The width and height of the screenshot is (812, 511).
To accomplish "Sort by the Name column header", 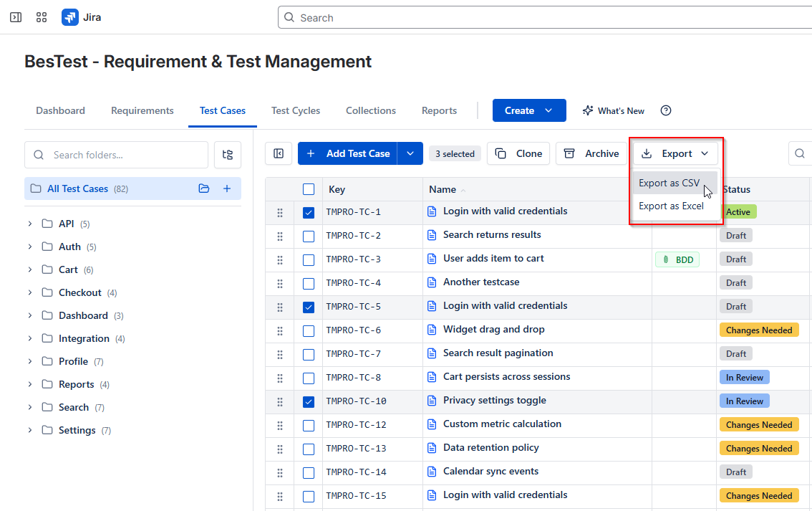I will coord(443,189).
